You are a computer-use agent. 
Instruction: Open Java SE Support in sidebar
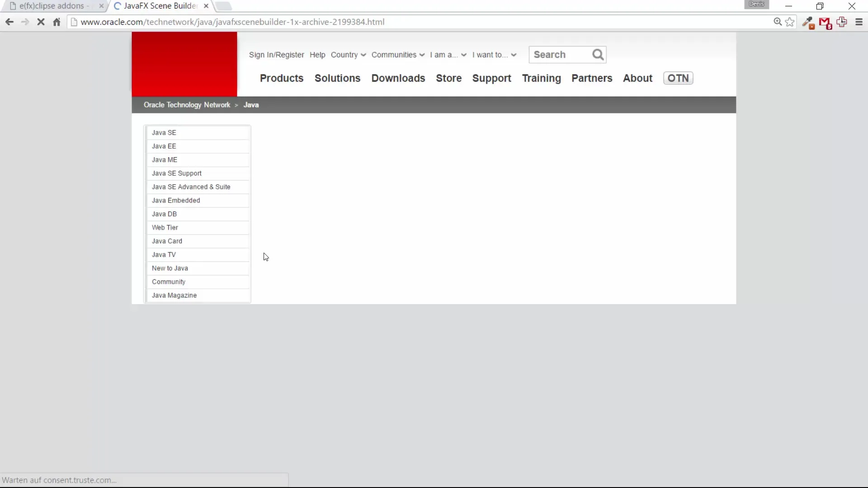(x=198, y=174)
